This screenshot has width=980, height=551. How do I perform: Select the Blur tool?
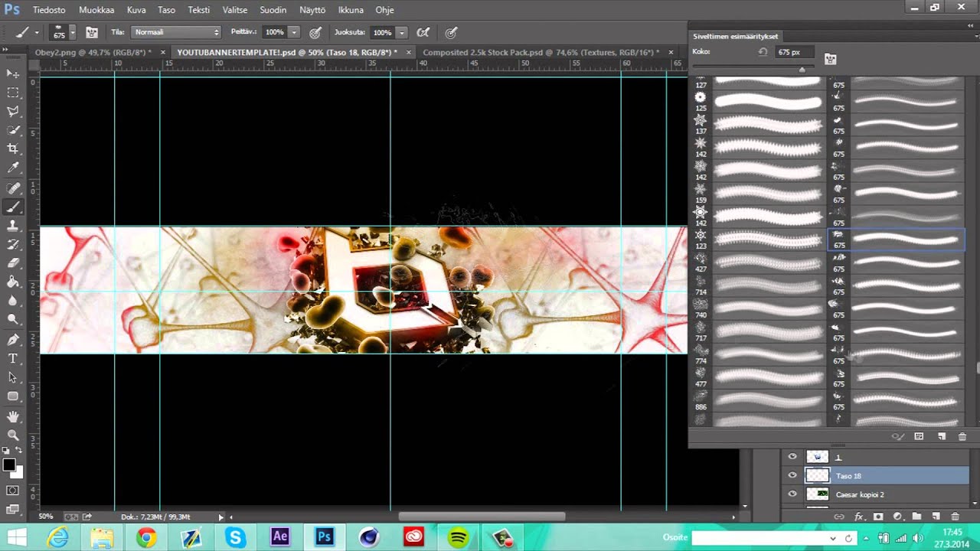13,301
